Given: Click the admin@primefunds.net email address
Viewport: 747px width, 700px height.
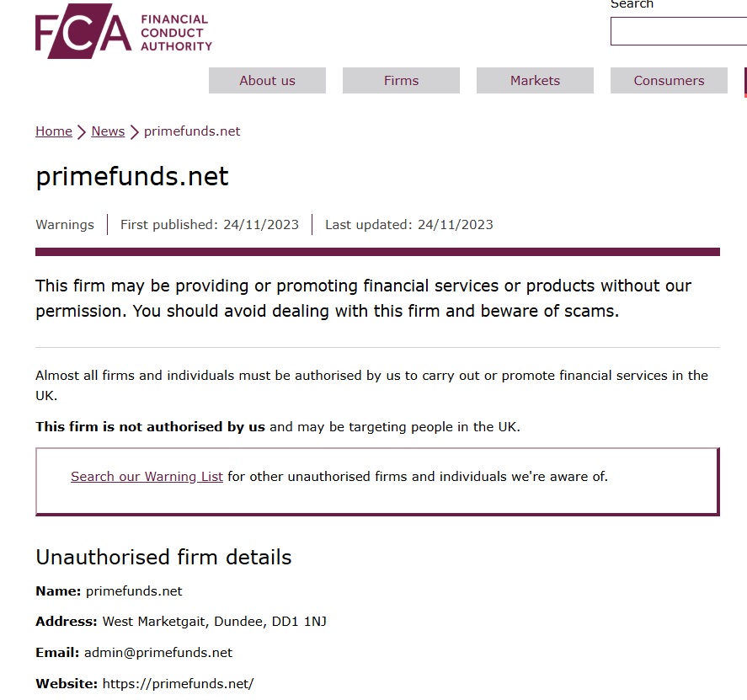Looking at the screenshot, I should point(158,653).
